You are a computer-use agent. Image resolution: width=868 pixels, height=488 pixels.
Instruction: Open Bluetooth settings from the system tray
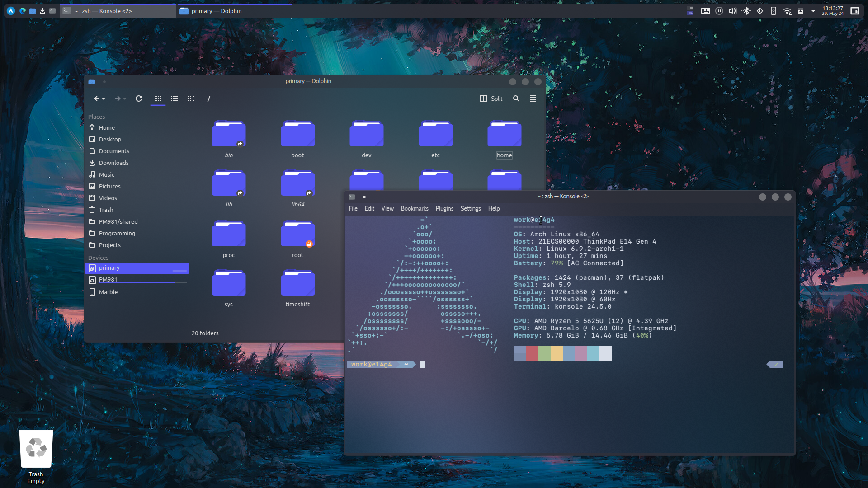click(746, 10)
